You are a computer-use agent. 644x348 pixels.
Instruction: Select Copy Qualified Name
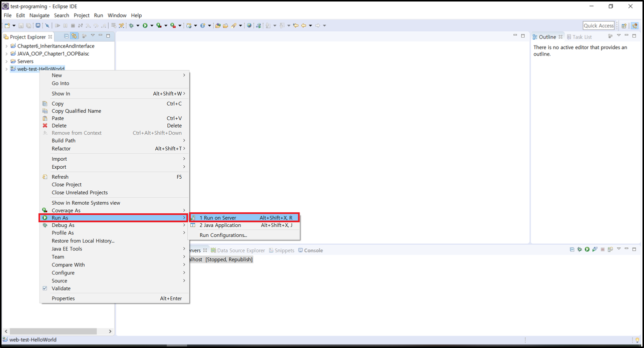point(115,111)
